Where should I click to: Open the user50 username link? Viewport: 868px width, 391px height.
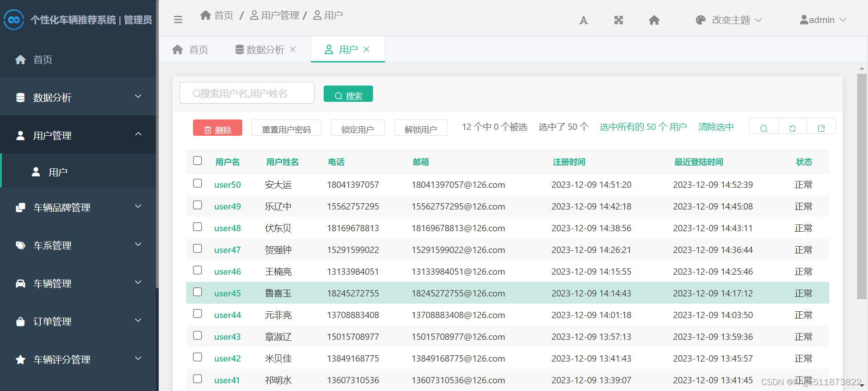(227, 185)
